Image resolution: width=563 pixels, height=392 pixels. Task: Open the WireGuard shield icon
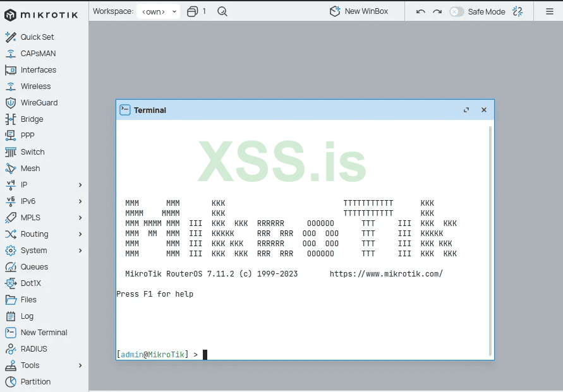point(11,103)
